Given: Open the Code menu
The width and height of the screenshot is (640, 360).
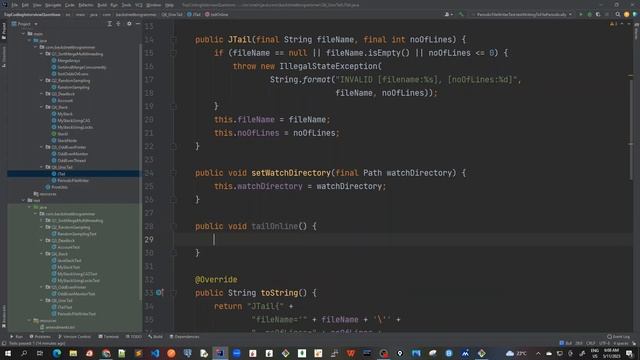Looking at the screenshot, I should click(70, 5).
